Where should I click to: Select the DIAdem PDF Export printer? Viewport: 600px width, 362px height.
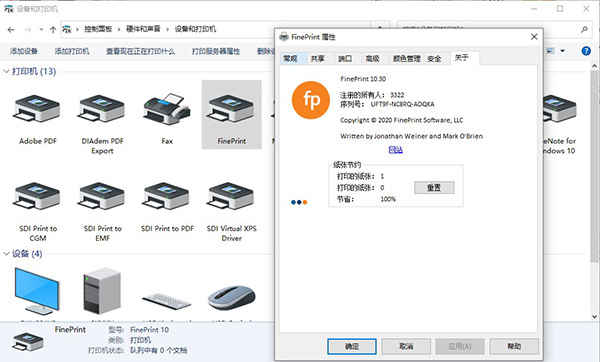point(102,109)
